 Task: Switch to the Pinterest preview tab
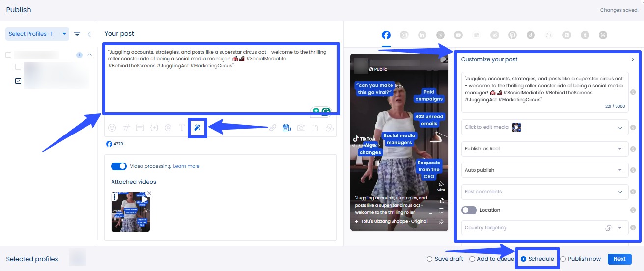pyautogui.click(x=512, y=35)
